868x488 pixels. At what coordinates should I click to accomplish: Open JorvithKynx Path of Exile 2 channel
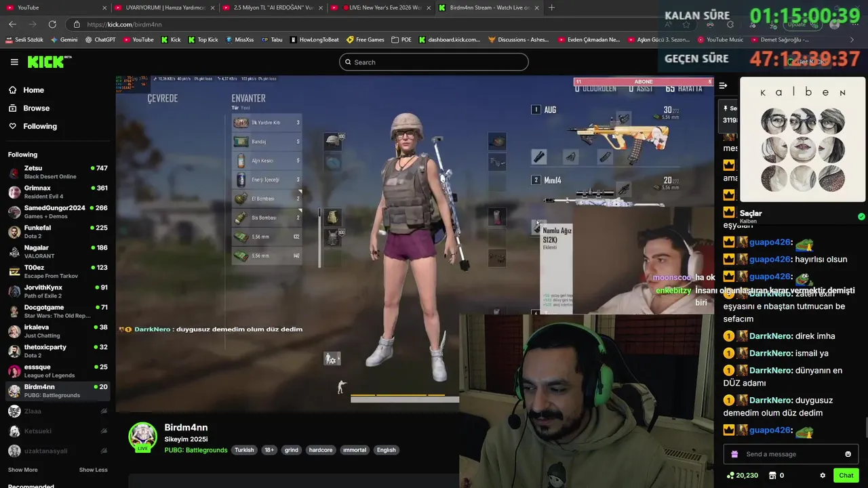coord(58,291)
